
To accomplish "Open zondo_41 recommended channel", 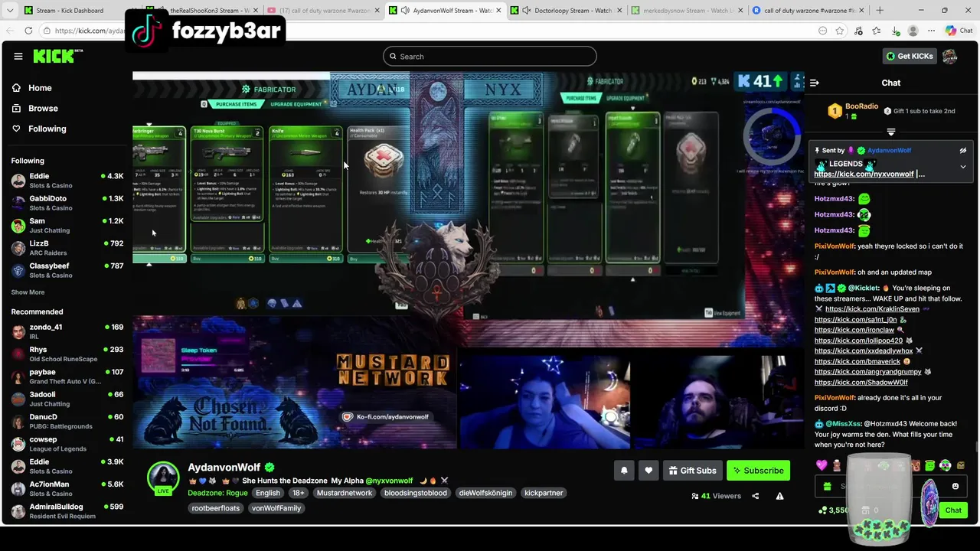I will tap(67, 331).
